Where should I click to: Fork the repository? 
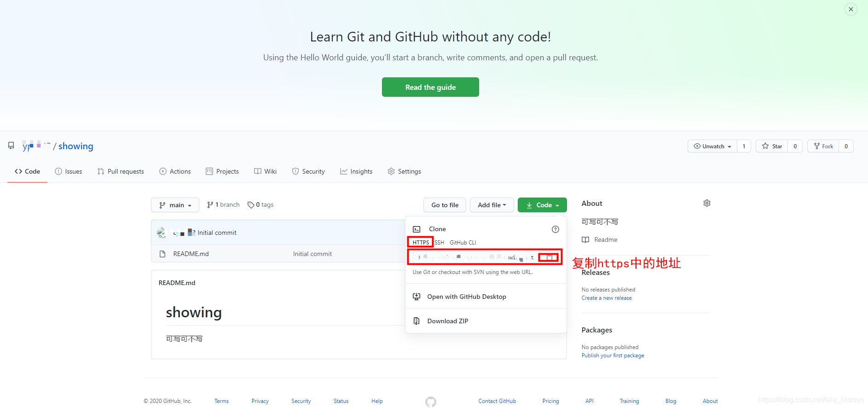(823, 146)
